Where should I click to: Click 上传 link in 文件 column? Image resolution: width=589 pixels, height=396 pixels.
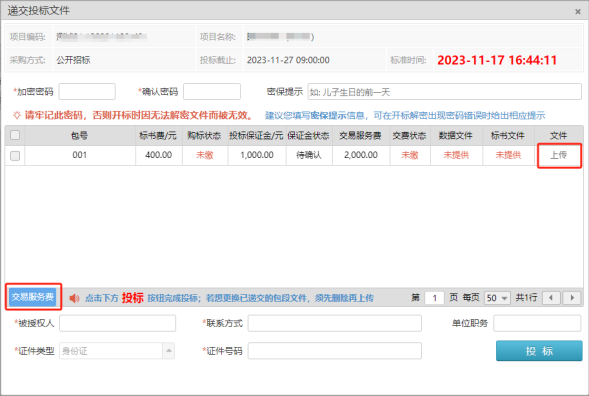559,155
